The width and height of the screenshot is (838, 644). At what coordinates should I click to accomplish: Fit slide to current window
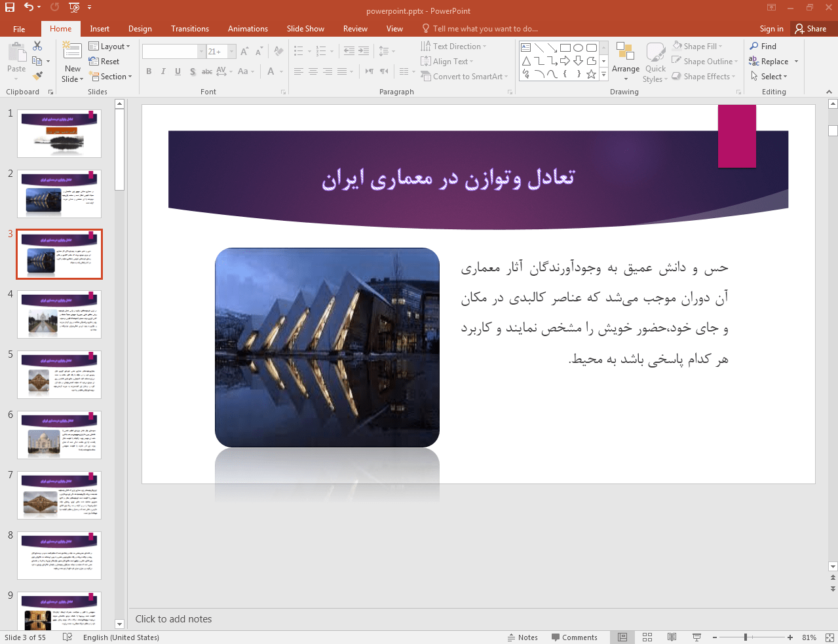tap(829, 637)
